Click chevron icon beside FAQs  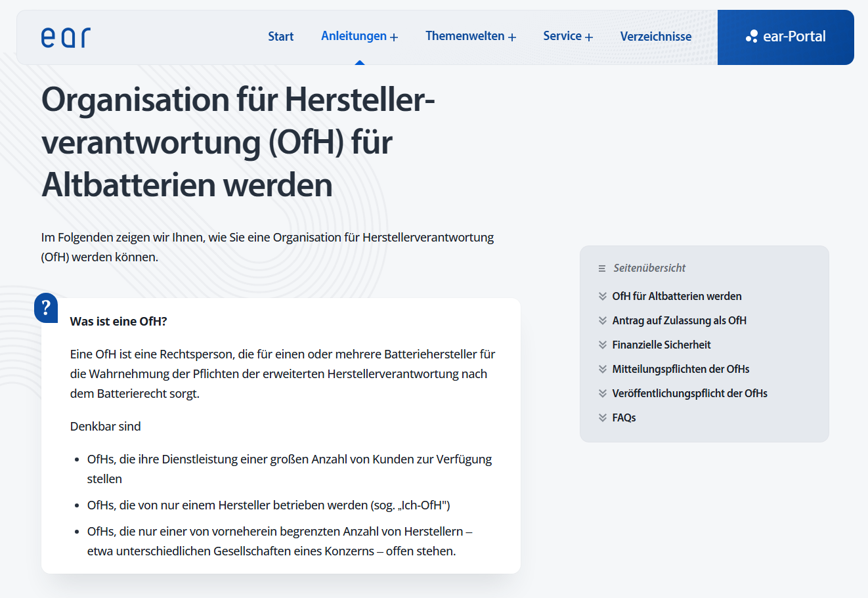[603, 417]
